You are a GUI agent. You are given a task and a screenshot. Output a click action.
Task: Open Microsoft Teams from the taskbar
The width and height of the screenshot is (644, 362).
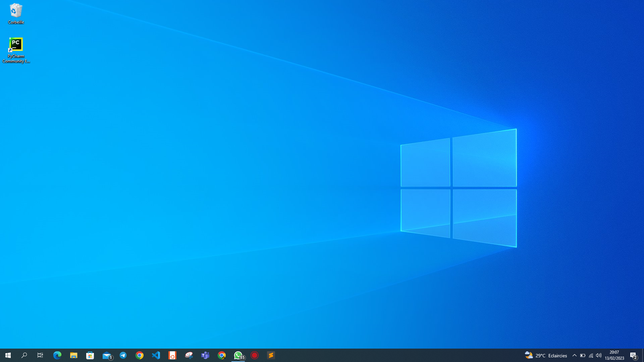pyautogui.click(x=205, y=355)
